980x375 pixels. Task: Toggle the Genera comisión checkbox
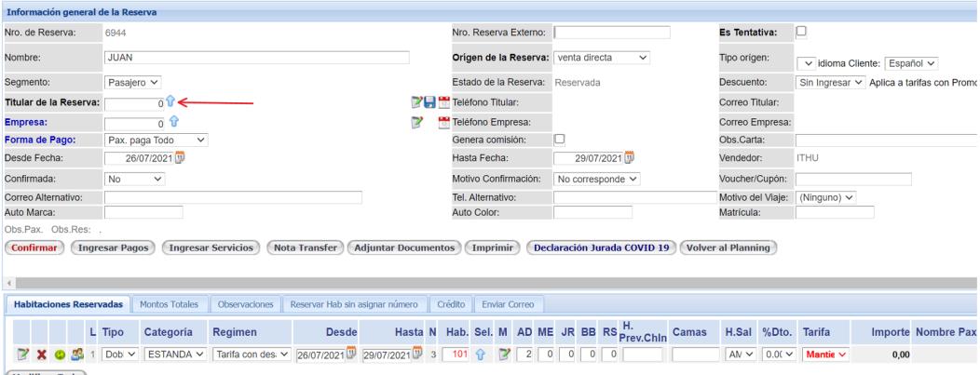click(560, 139)
